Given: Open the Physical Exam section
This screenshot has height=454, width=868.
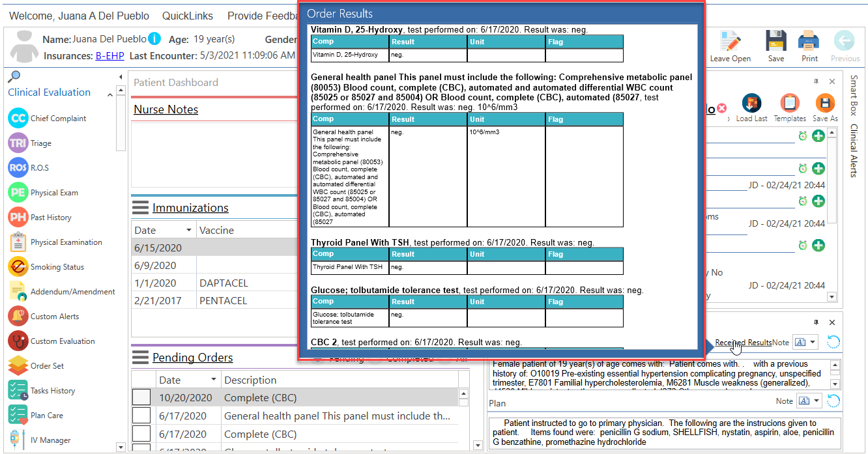Looking at the screenshot, I should [43, 193].
